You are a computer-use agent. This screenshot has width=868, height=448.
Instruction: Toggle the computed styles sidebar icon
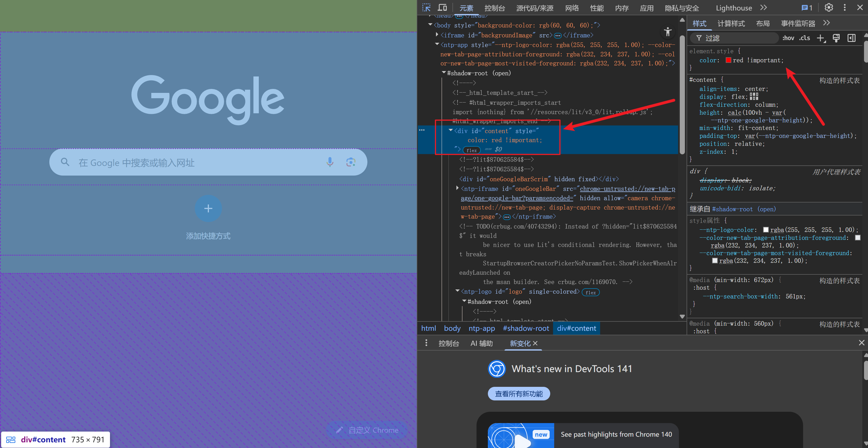pyautogui.click(x=852, y=38)
